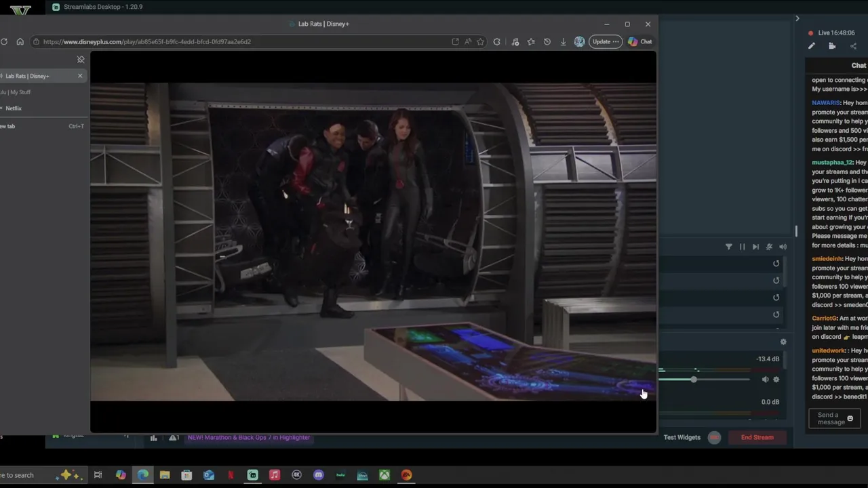This screenshot has height=488, width=868.
Task: Open the Edge home page icon
Action: click(x=20, y=41)
